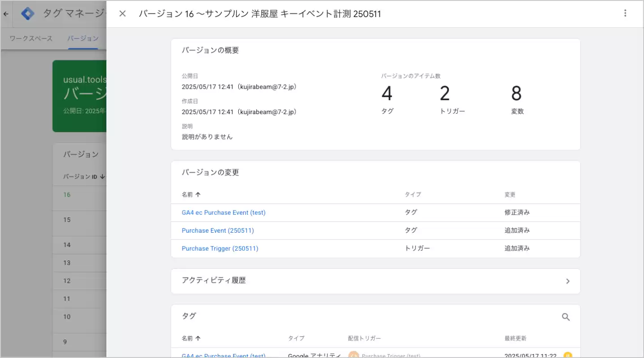Click the version title text in header
The image size is (644, 358).
coord(259,14)
